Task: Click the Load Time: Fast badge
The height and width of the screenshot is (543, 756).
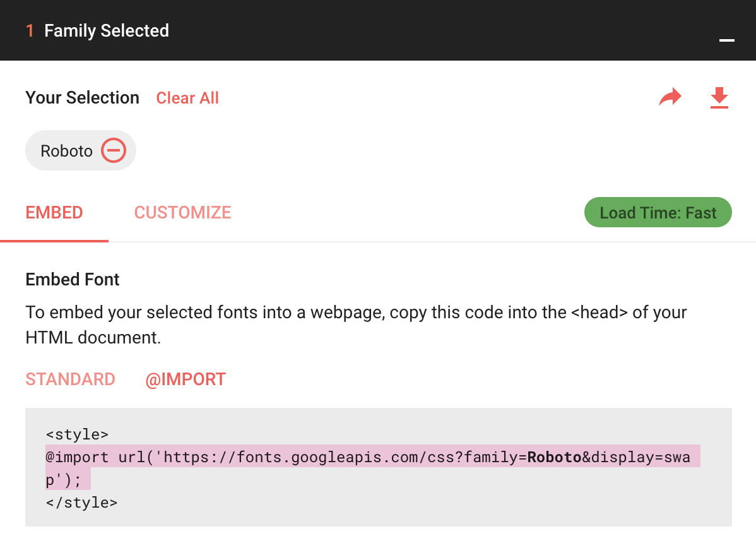Action: [658, 213]
